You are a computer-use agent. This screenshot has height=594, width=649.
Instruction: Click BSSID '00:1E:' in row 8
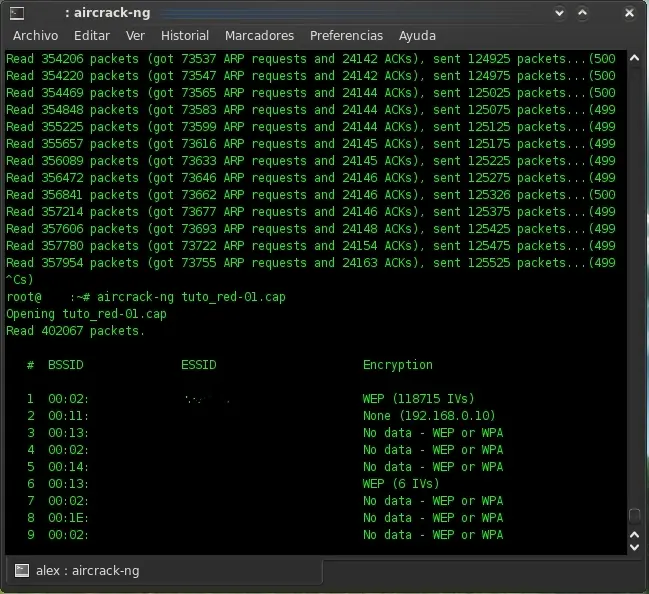(x=68, y=517)
